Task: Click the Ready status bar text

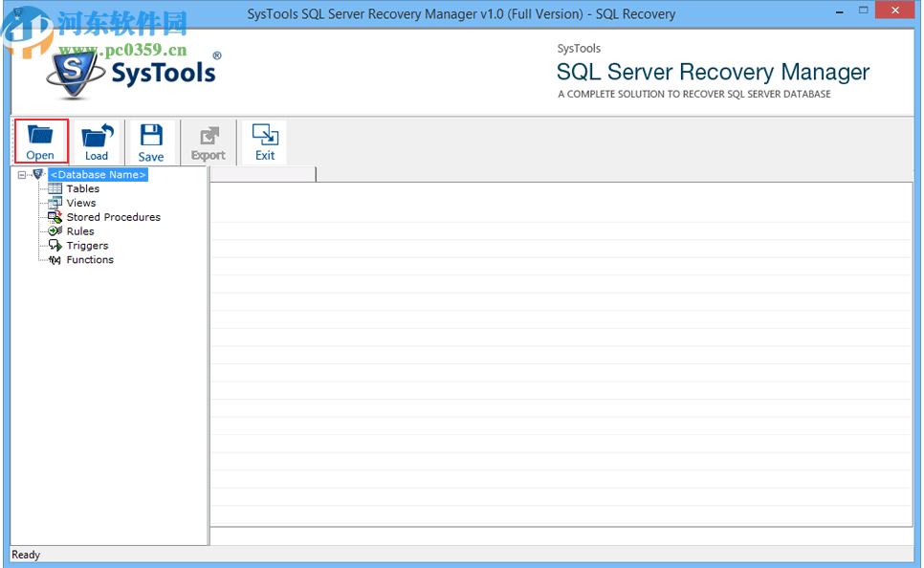Action: 25,555
